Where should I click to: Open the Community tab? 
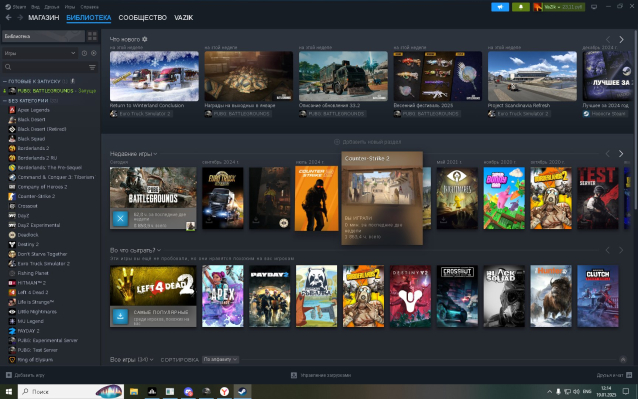coord(142,18)
